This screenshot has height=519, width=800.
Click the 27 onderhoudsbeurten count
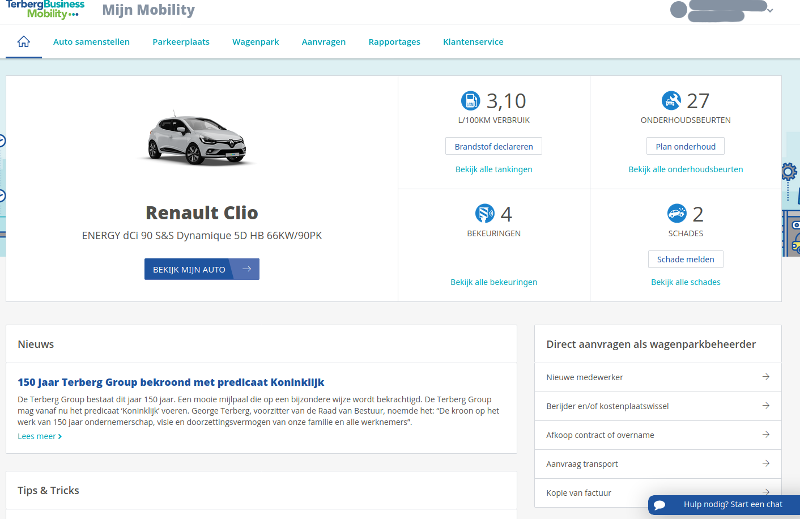point(698,101)
